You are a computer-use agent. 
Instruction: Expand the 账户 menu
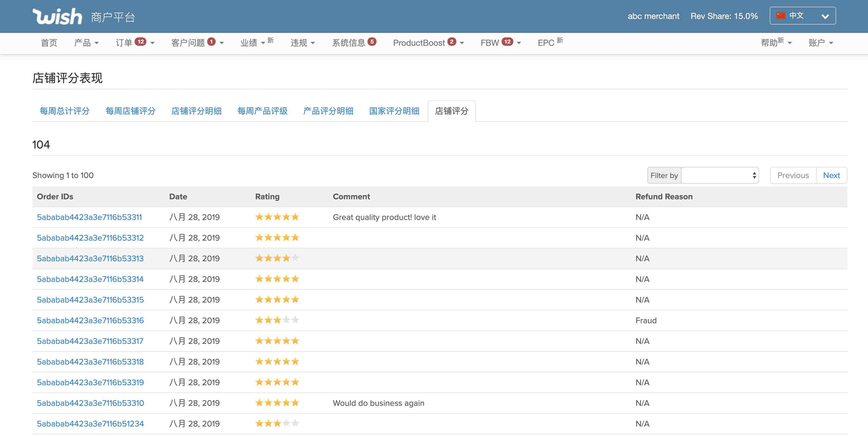(x=821, y=43)
